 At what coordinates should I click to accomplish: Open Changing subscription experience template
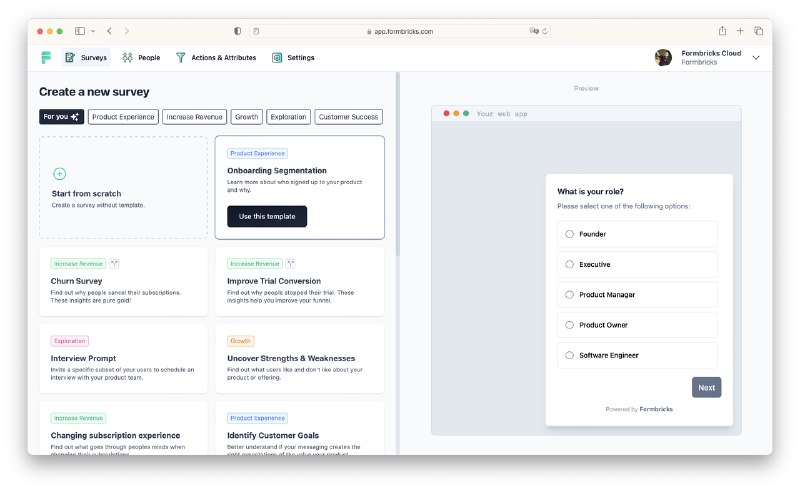pyautogui.click(x=123, y=429)
